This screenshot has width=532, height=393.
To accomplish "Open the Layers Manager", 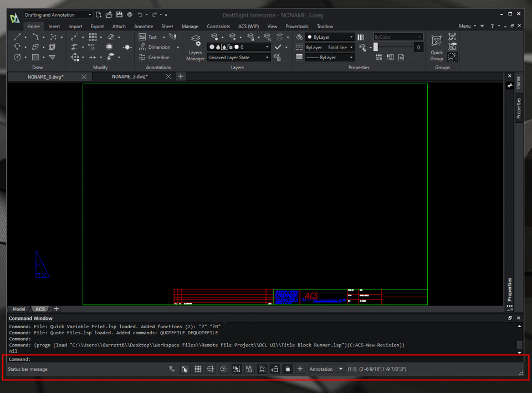I will [x=195, y=48].
